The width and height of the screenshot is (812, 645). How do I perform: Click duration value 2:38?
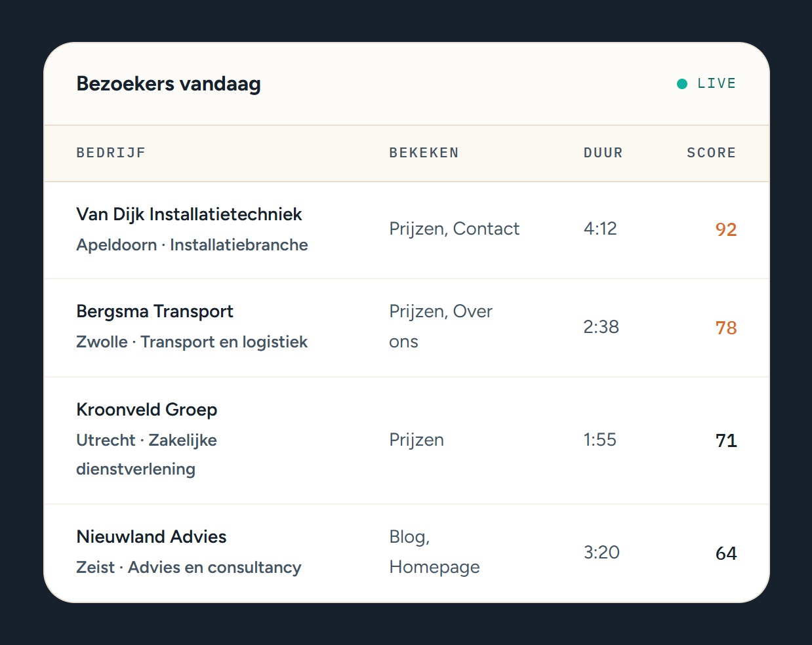coord(601,327)
